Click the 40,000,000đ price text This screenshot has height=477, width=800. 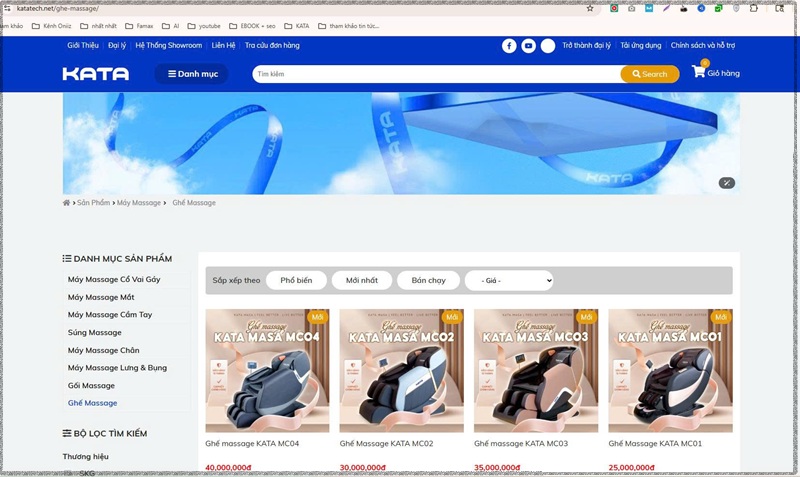click(x=228, y=467)
